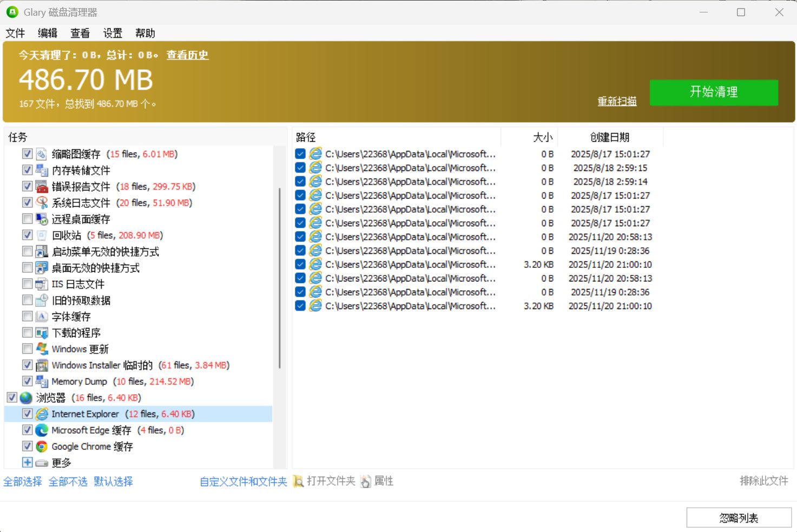Click the Google Chrome 缓存 icon
The image size is (797, 532).
41,446
